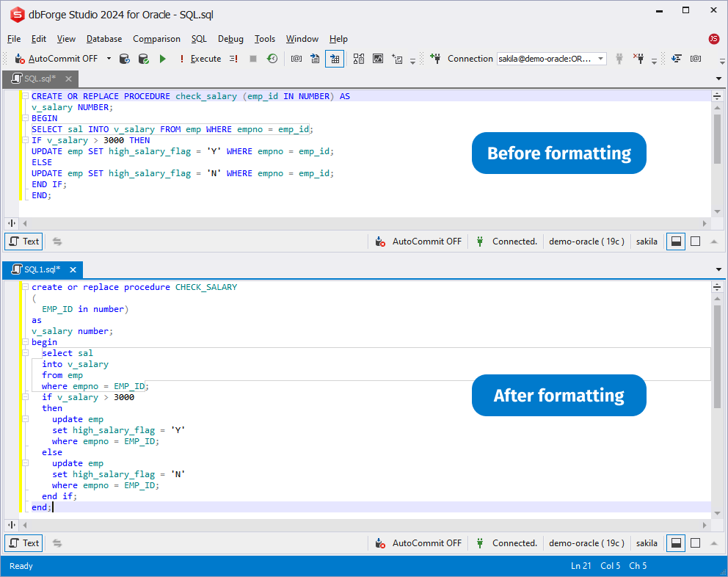The image size is (728, 577).
Task: Open the Database menu
Action: click(104, 39)
